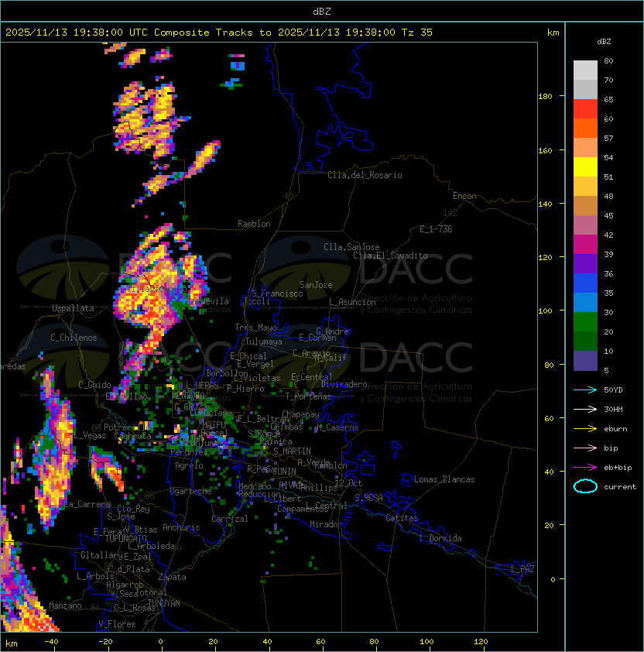
Task: Click the 'L_Dormida' map label
Action: (x=440, y=538)
